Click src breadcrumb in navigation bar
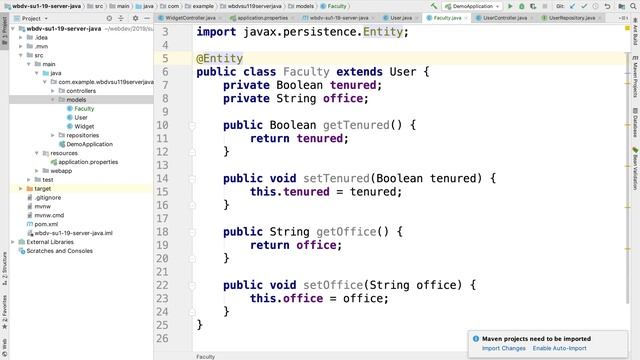Screen dimensions: 640x360 pos(95,6)
